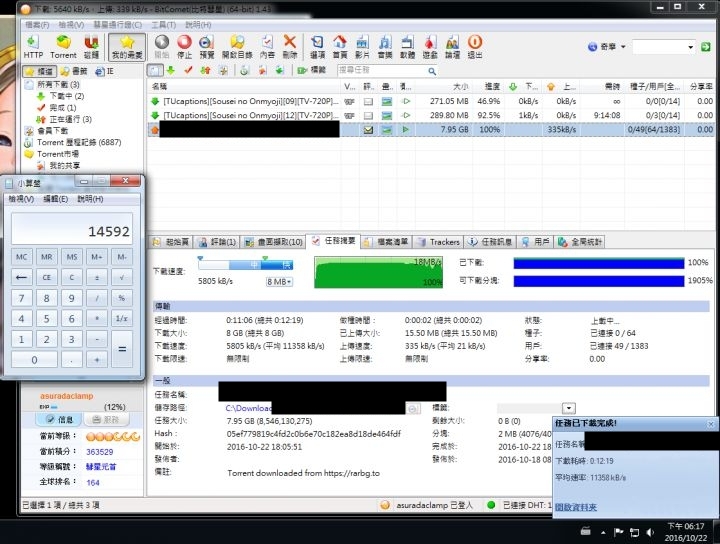Image resolution: width=720 pixels, height=544 pixels.
Task: Select the Sousei no Onmyoji [12] download row
Action: click(x=431, y=115)
